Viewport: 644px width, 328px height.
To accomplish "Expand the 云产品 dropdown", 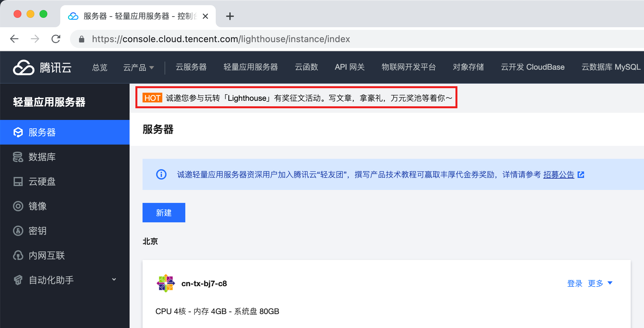I will [139, 67].
